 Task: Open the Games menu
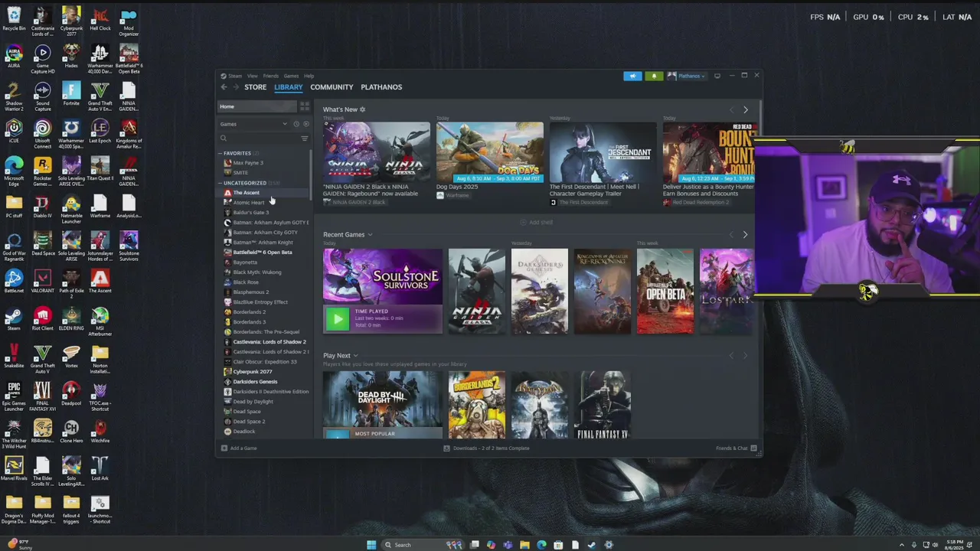pos(291,76)
